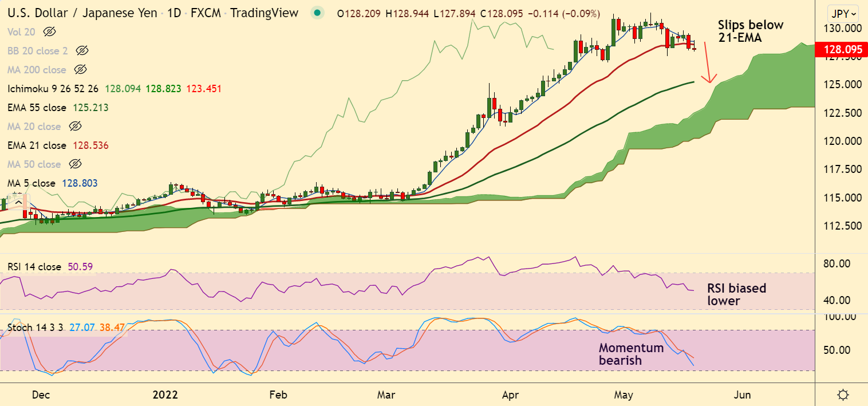The height and width of the screenshot is (406, 868).
Task: Select the Stoch 14 3 3 legend
Action: pyautogui.click(x=35, y=328)
